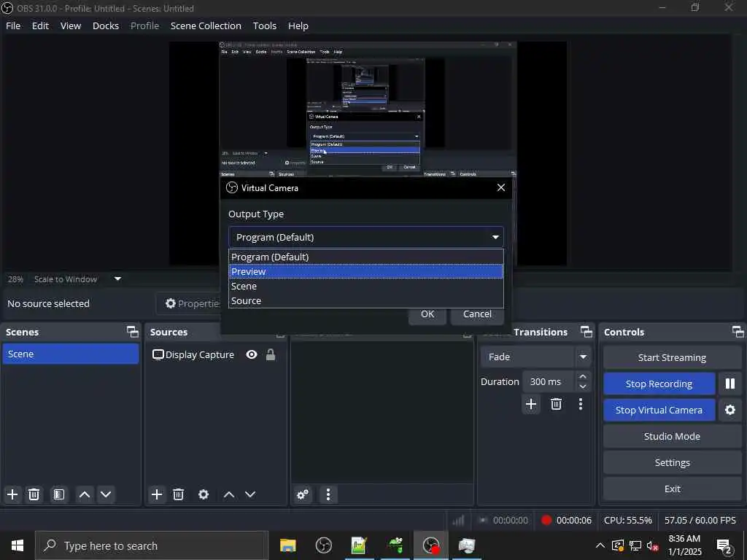Screen dimensions: 747x560
Task: Move source down arrow in Sources dock
Action: coord(250,494)
